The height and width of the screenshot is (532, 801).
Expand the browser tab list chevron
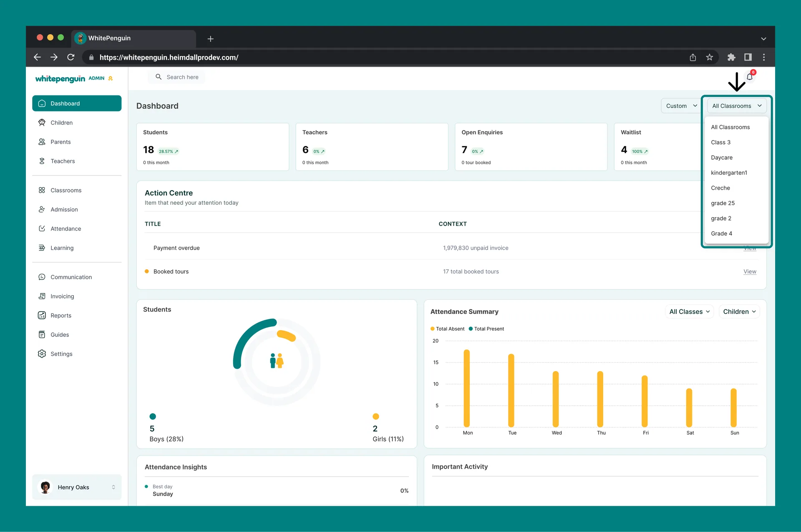point(763,38)
